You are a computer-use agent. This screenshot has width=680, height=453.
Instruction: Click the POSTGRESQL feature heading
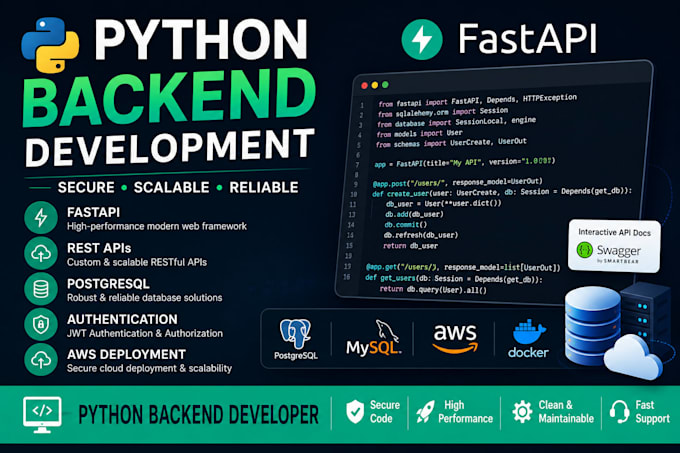pyautogui.click(x=108, y=284)
